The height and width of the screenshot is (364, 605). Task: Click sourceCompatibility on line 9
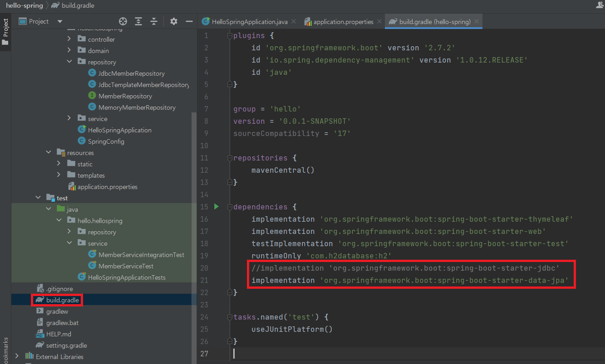click(276, 133)
